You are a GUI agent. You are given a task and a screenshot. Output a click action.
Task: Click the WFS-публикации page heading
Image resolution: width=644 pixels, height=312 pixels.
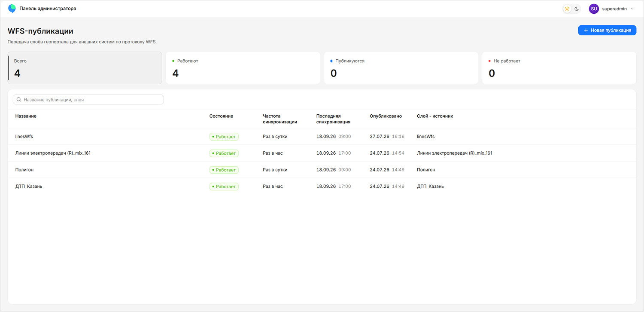pyautogui.click(x=40, y=31)
